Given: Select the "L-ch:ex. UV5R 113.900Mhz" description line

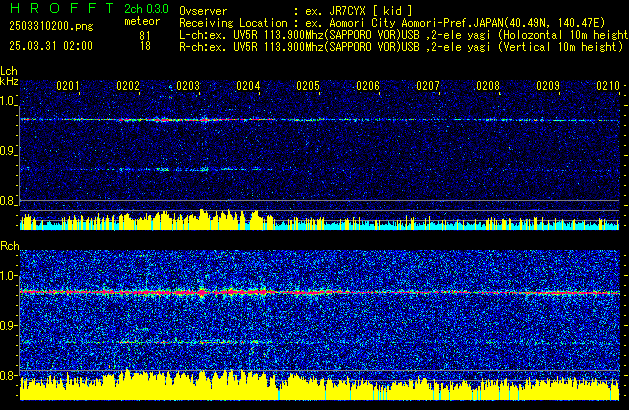Looking at the screenshot, I should [404, 35].
